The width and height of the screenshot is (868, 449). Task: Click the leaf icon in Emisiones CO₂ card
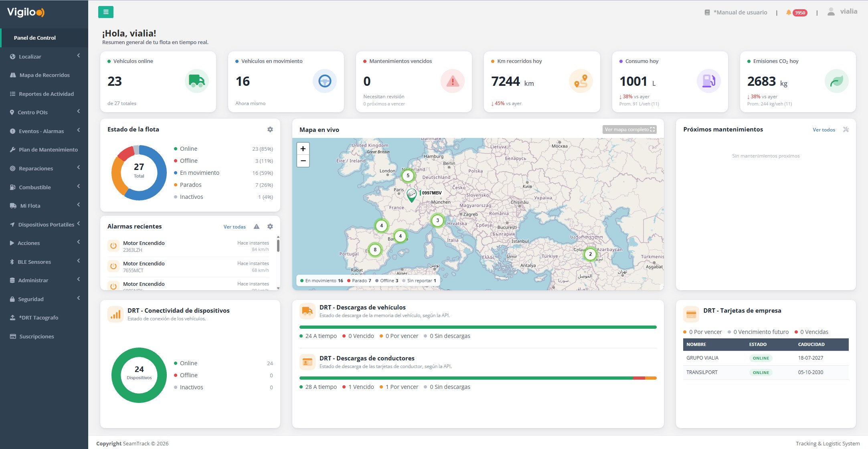pos(837,81)
